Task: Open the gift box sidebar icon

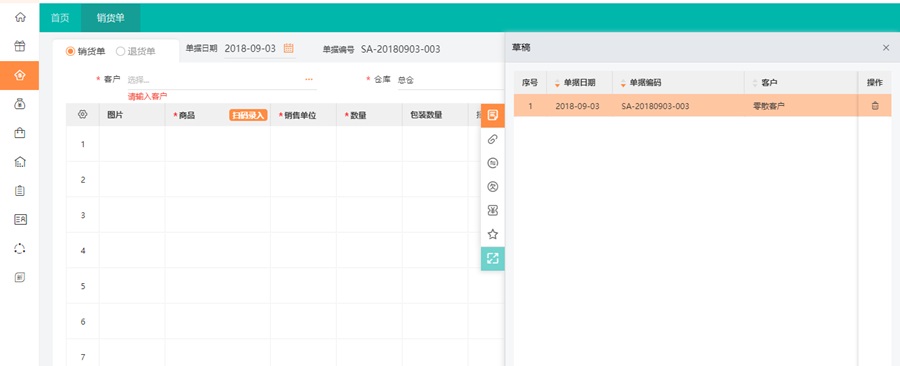Action: pos(20,46)
